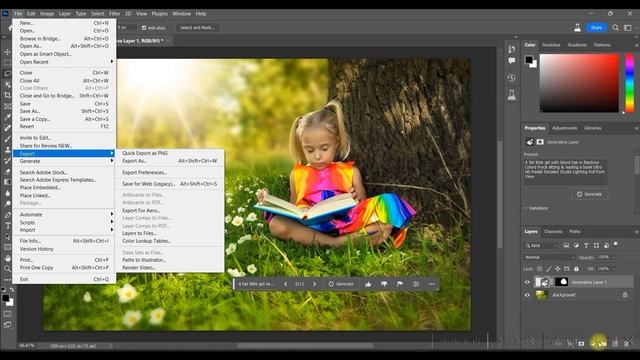Image resolution: width=640 pixels, height=360 pixels.
Task: Open the Adjustments tab
Action: (x=564, y=128)
